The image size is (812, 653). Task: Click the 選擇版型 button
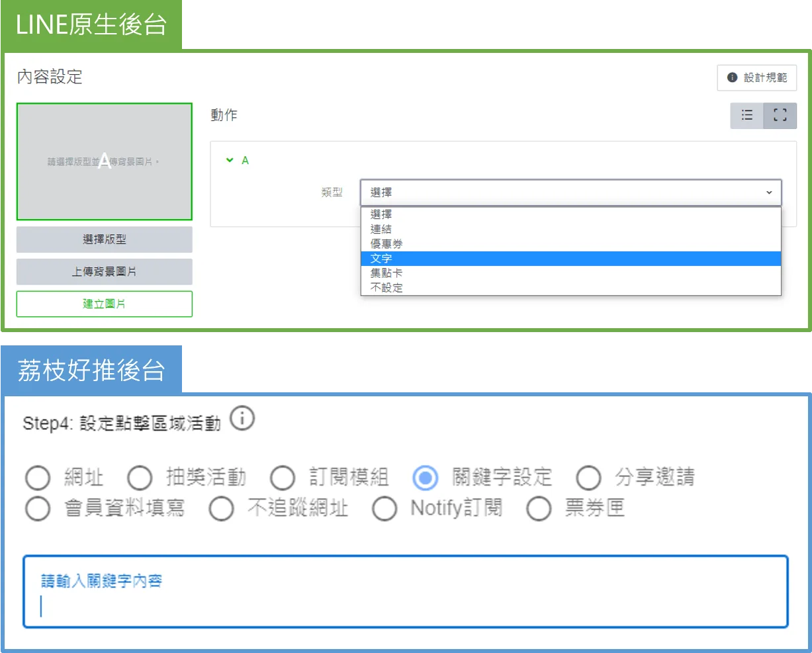point(105,239)
